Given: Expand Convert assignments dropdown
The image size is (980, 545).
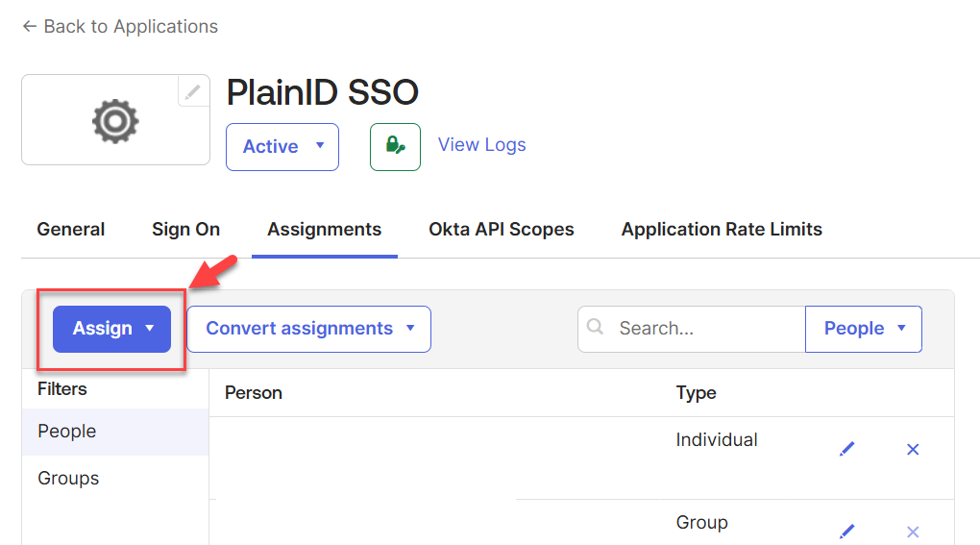Looking at the screenshot, I should click(309, 329).
